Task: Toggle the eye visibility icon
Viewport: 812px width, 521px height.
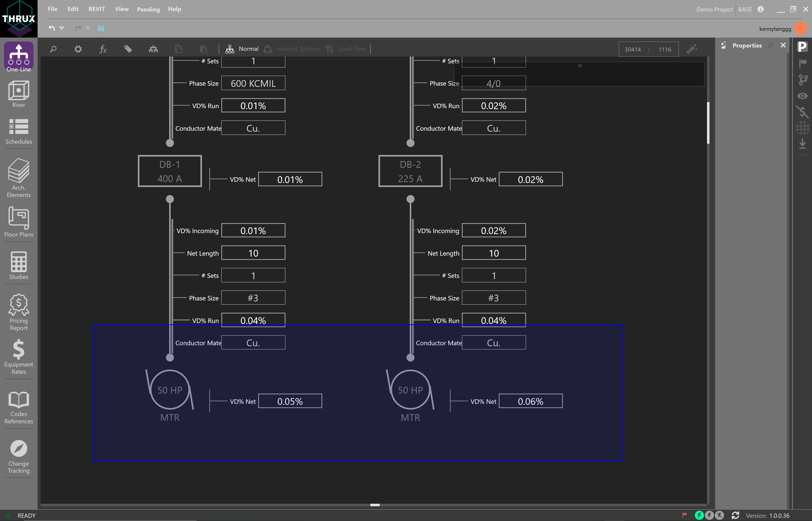Action: point(802,96)
